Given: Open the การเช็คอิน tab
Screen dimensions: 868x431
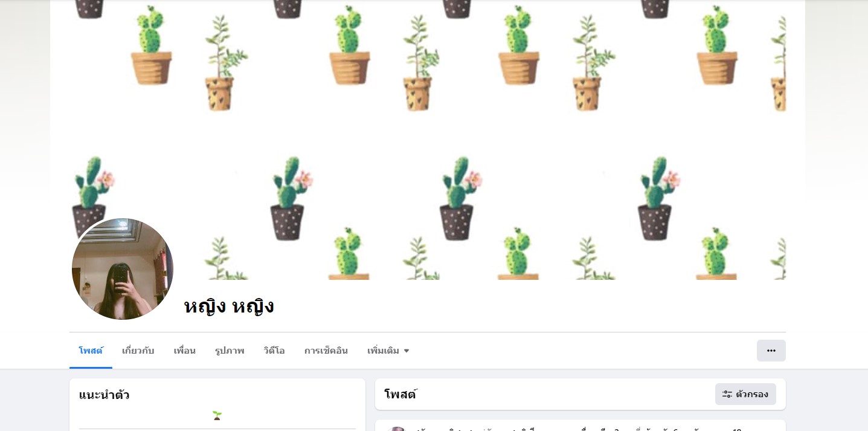Looking at the screenshot, I should (x=326, y=351).
